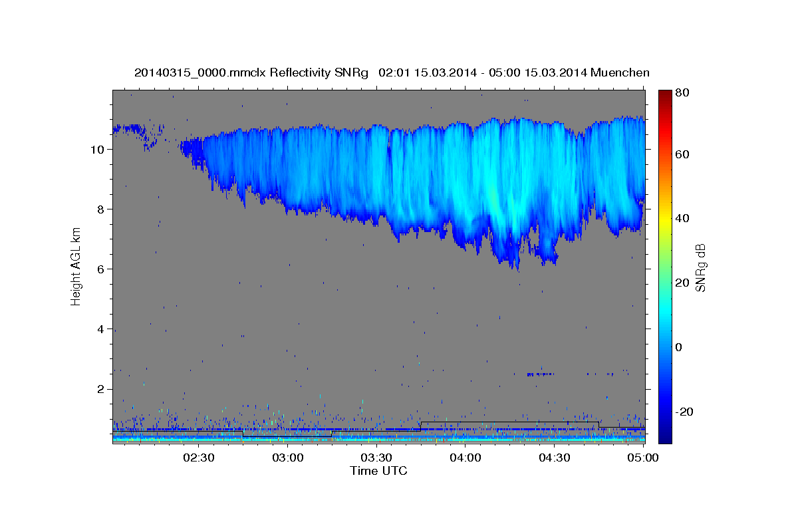The height and width of the screenshot is (532, 798).
Task: Click the colorbar value 60
Action: pos(682,154)
